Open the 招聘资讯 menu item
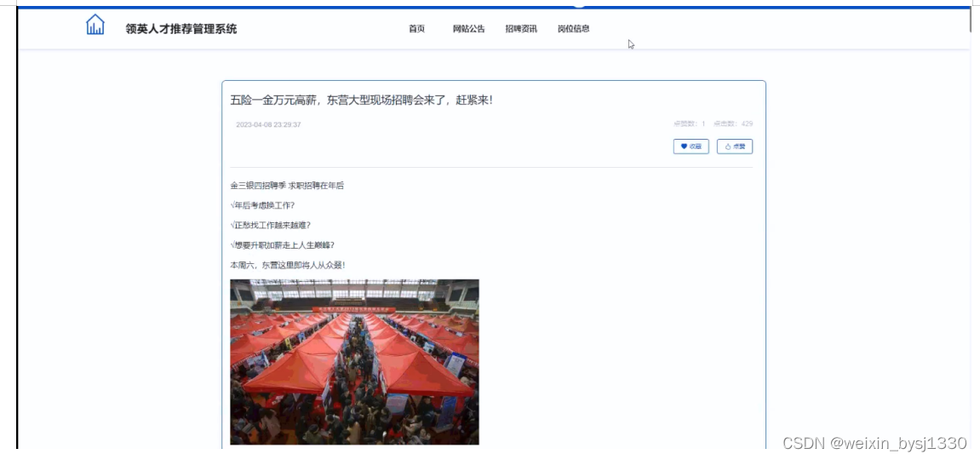980x460 pixels. pyautogui.click(x=521, y=29)
